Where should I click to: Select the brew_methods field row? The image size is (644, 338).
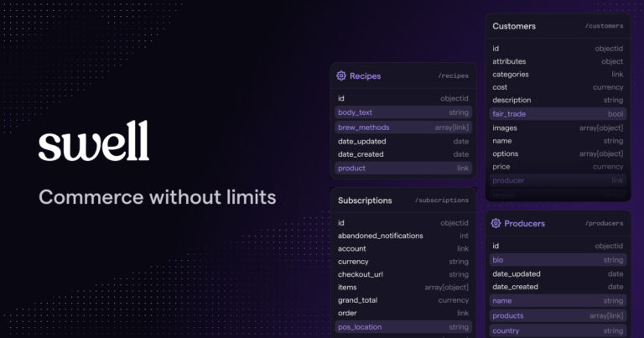(402, 127)
